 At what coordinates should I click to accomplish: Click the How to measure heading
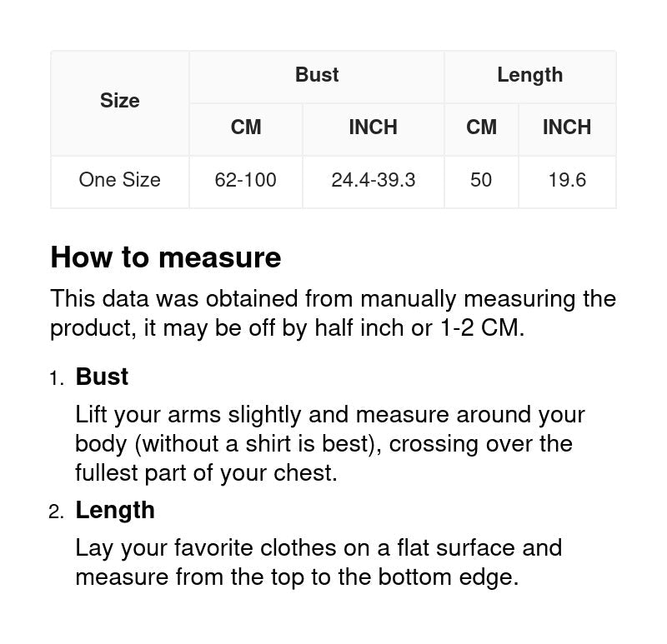166,257
